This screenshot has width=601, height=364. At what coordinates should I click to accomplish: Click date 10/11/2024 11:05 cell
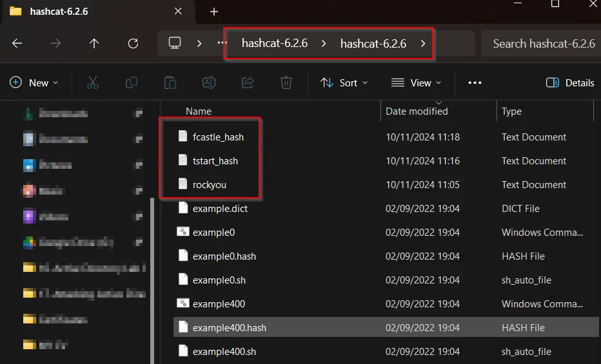(x=422, y=184)
